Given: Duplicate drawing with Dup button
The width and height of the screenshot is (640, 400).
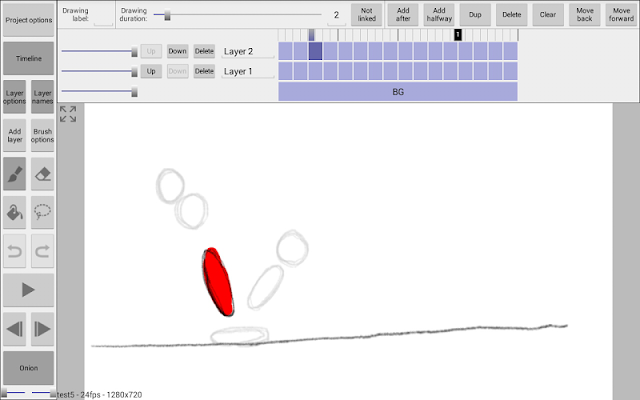Looking at the screenshot, I should [475, 15].
